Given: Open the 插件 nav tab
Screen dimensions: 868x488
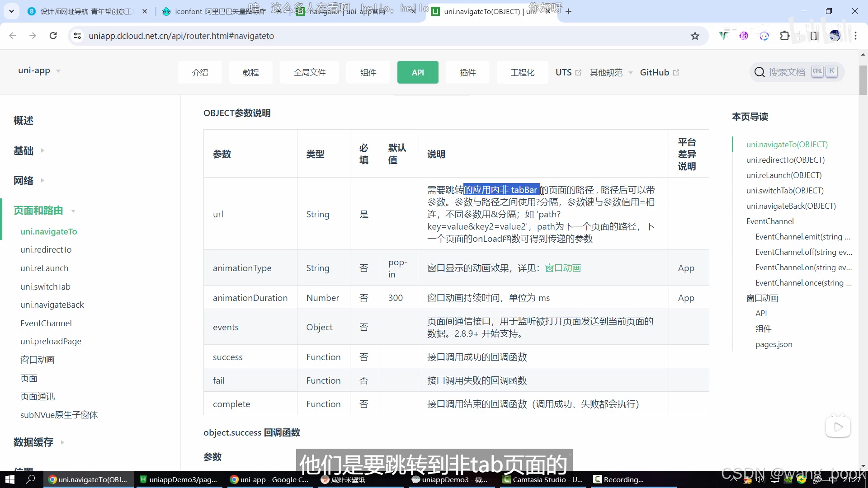Looking at the screenshot, I should coord(467,72).
